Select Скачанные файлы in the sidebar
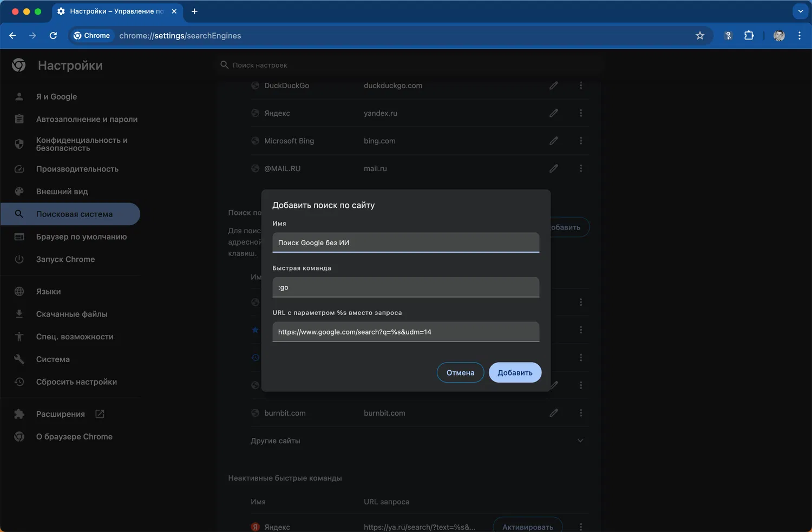Image resolution: width=812 pixels, height=532 pixels. click(70, 314)
